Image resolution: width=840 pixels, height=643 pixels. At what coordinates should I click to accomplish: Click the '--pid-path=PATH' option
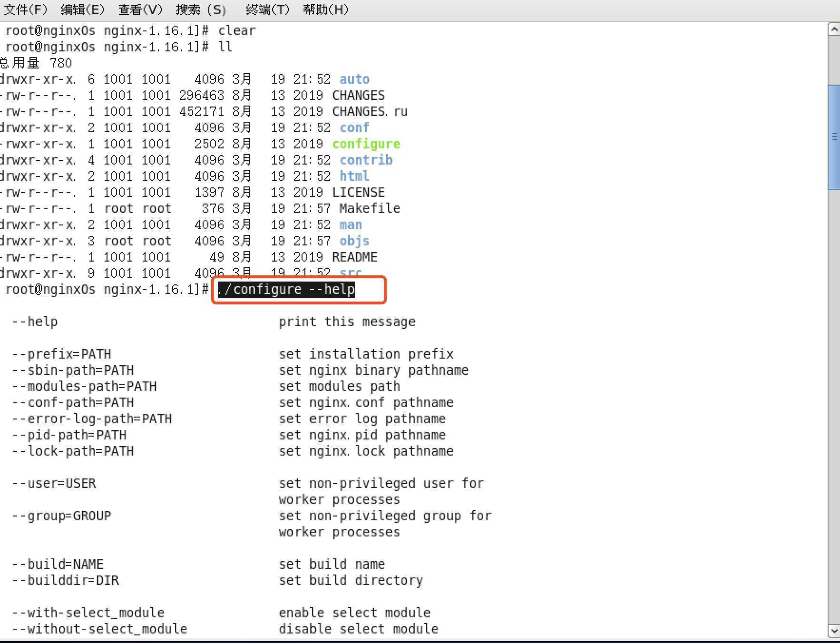pos(69,435)
